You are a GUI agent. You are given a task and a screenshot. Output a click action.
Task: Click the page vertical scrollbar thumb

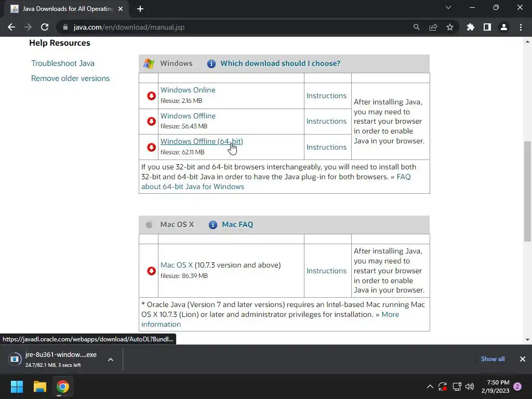tap(527, 192)
